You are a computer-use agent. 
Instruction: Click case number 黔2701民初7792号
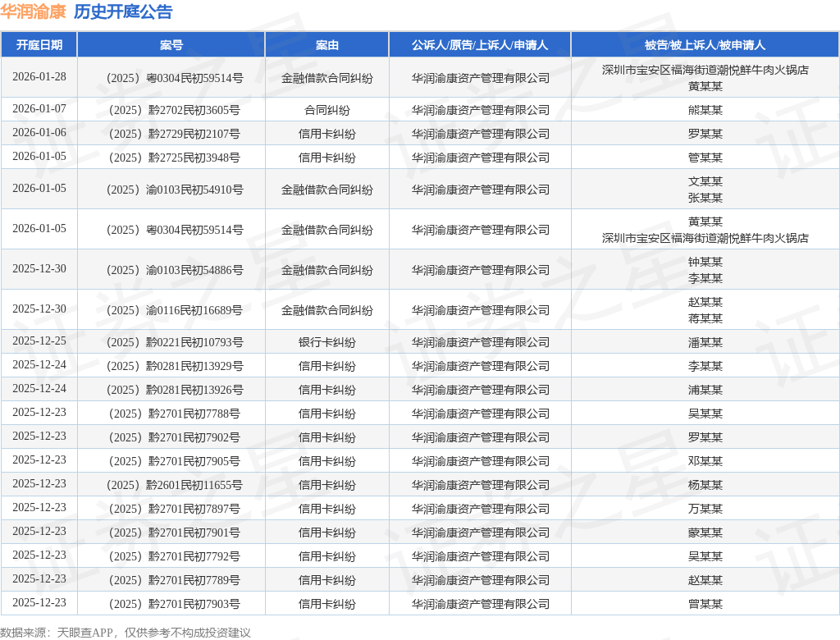(175, 556)
